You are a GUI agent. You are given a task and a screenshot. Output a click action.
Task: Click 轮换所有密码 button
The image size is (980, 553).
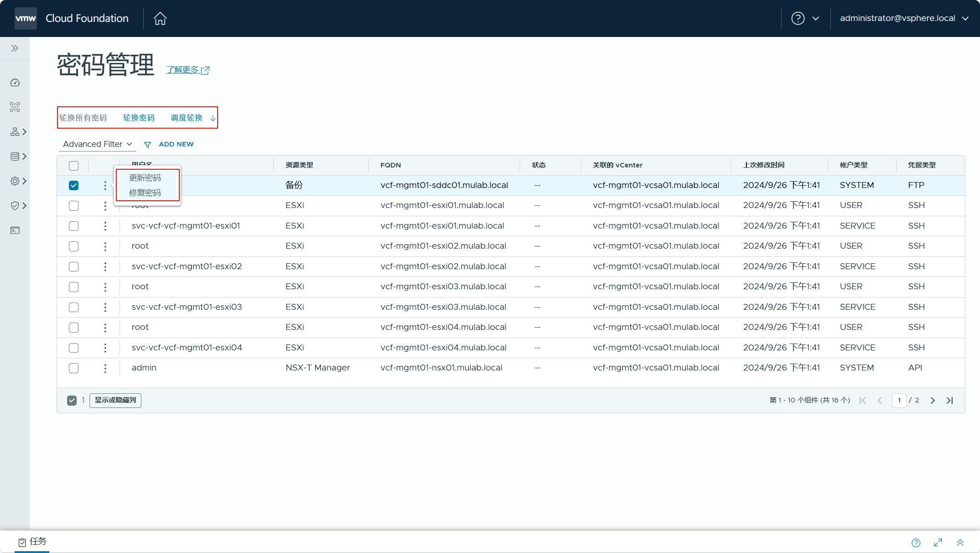(x=83, y=118)
